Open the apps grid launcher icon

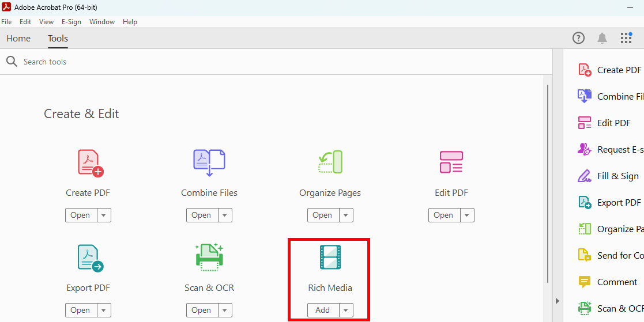(x=626, y=38)
